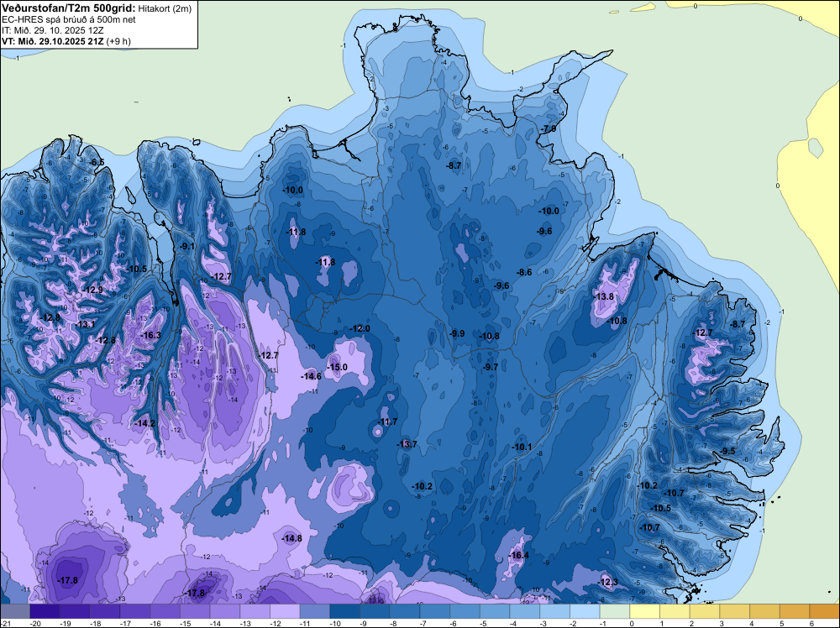Click the -8.6 temperature label
Screen dimensions: 840x628
pyautogui.click(x=524, y=273)
